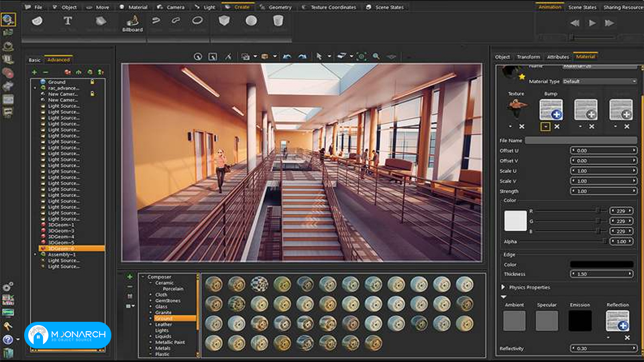Open the Scene States tab at top right

tap(582, 7)
